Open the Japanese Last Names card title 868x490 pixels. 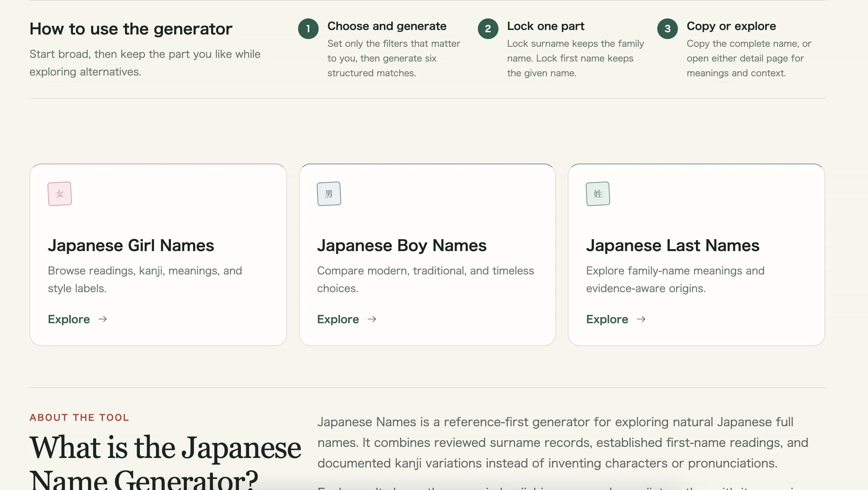coord(673,245)
